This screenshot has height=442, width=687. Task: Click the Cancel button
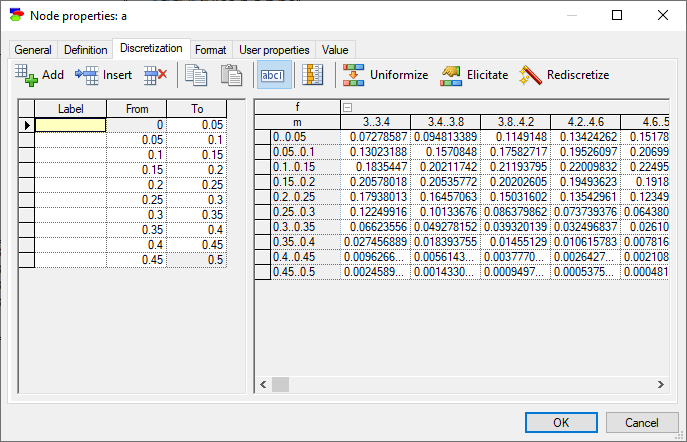[642, 423]
